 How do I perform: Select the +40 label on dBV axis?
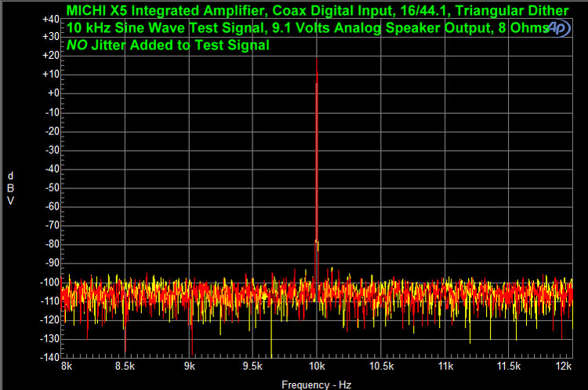[49, 18]
